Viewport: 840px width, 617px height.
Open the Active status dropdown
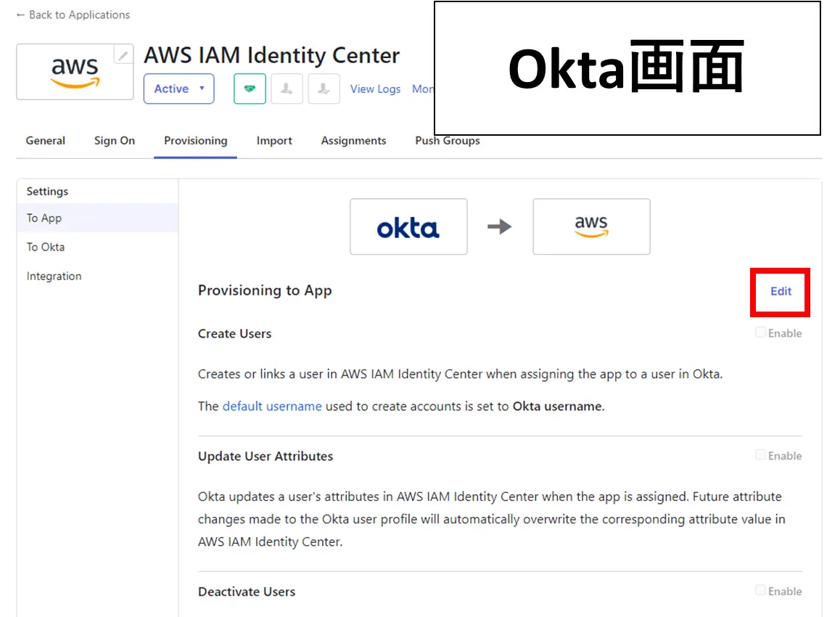(179, 89)
